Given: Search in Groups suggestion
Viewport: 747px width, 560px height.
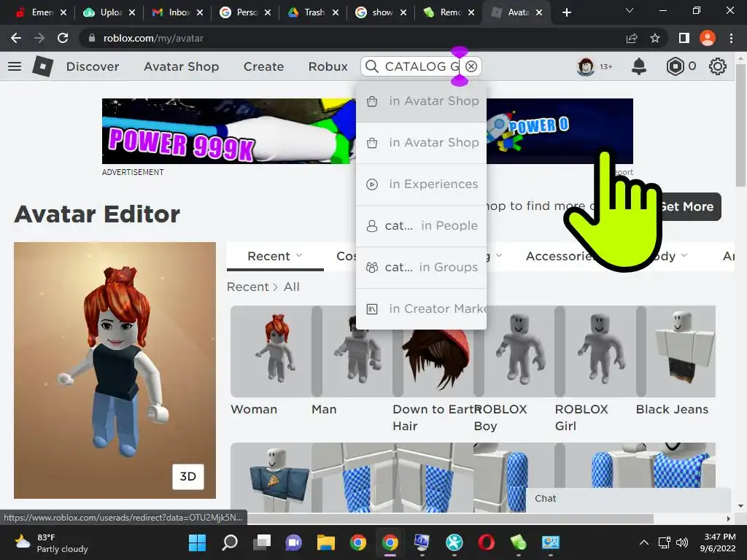Looking at the screenshot, I should 421,267.
